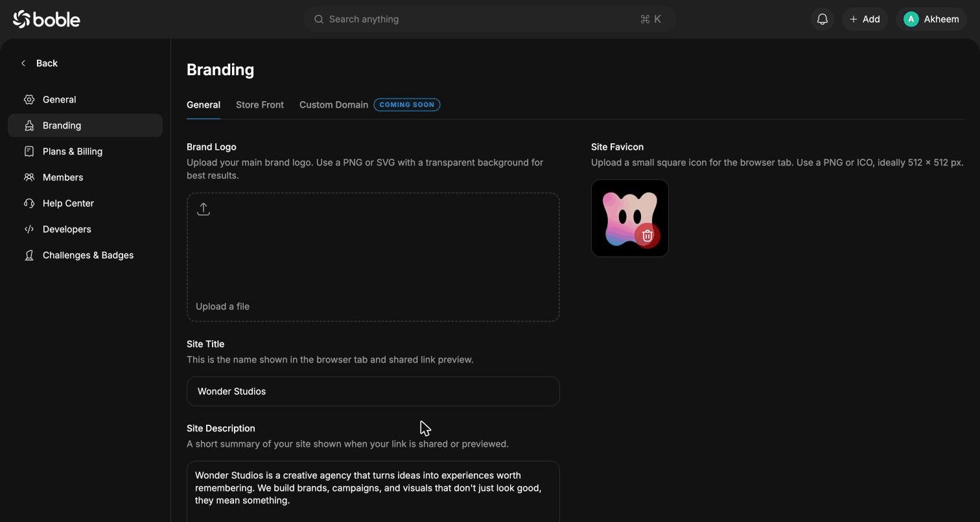Click the Help Center headset icon
The image size is (980, 522).
click(29, 203)
